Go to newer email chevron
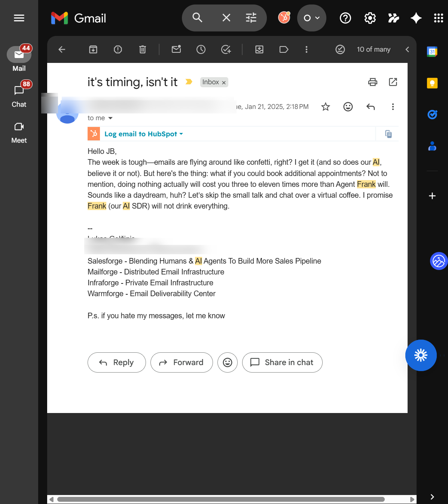Viewport: 448px width, 504px height. point(407,49)
